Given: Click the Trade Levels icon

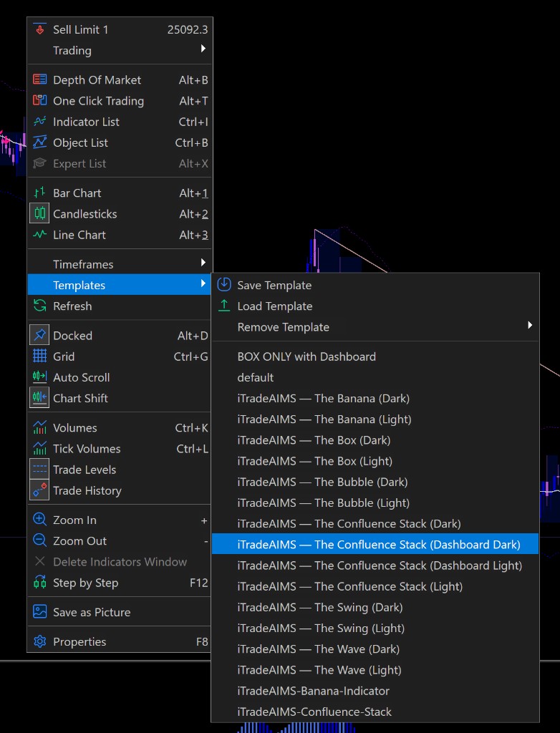Looking at the screenshot, I should (40, 470).
